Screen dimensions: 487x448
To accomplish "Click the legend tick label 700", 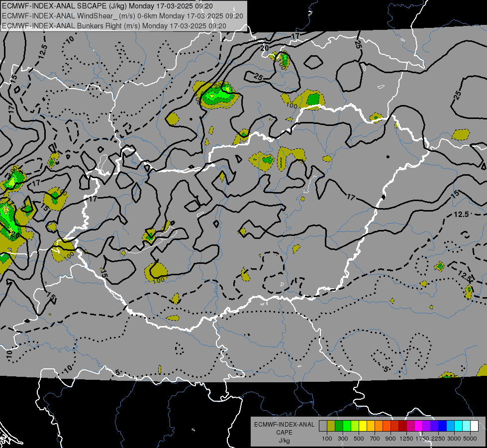I will 375,439.
